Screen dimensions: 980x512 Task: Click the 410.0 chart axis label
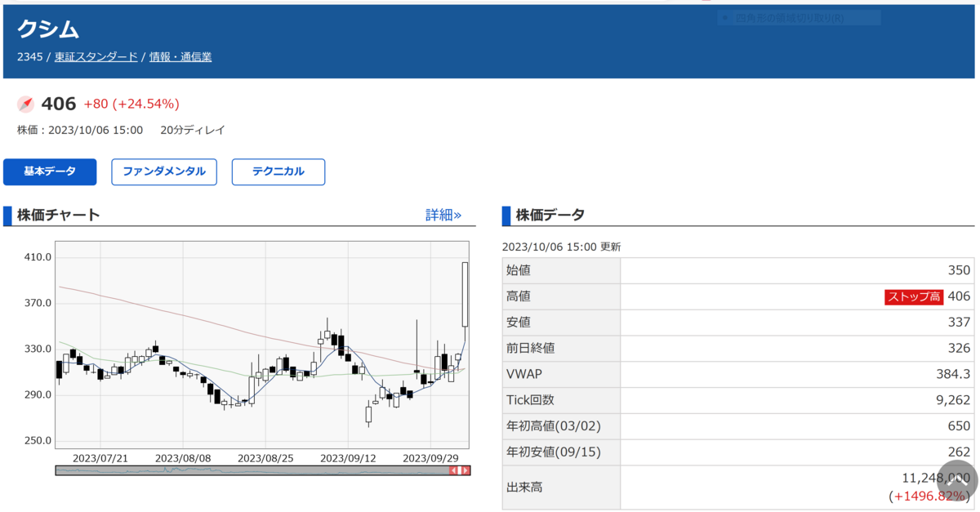point(39,257)
